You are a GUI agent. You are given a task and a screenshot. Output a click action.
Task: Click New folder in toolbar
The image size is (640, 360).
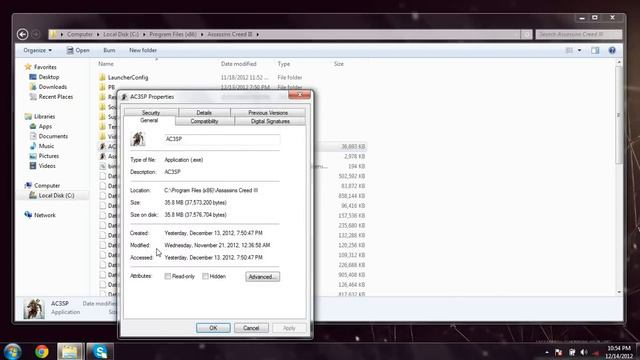point(143,50)
